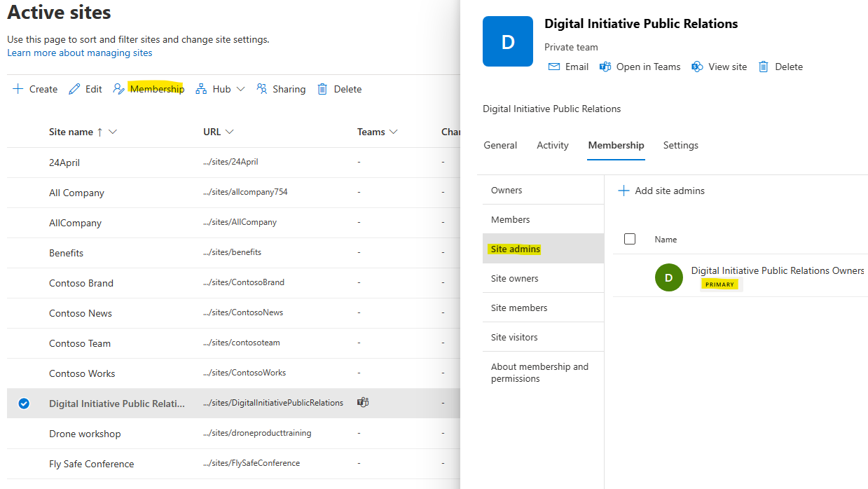Select Site admins in membership list
This screenshot has width=868, height=489.
pos(543,249)
